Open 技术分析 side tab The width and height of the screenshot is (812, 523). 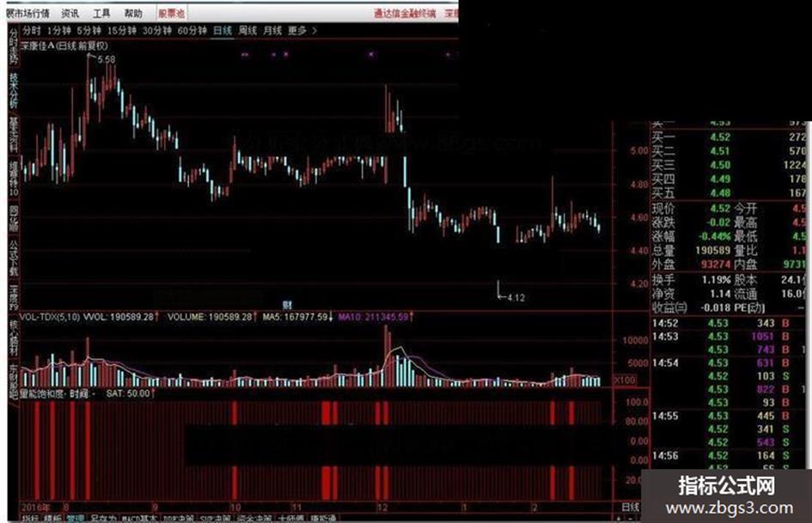(x=14, y=90)
